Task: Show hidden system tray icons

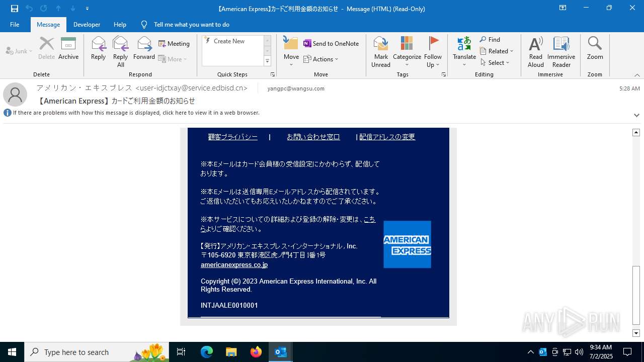Action: pos(530,352)
